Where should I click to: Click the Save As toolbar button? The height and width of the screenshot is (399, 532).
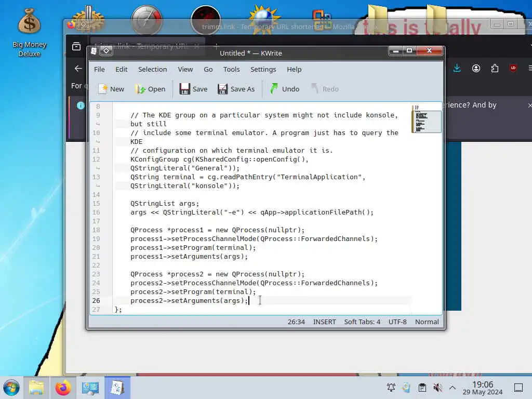pos(236,89)
